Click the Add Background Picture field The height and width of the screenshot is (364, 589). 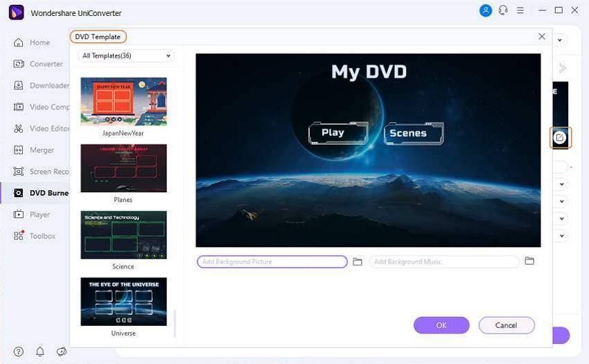272,262
